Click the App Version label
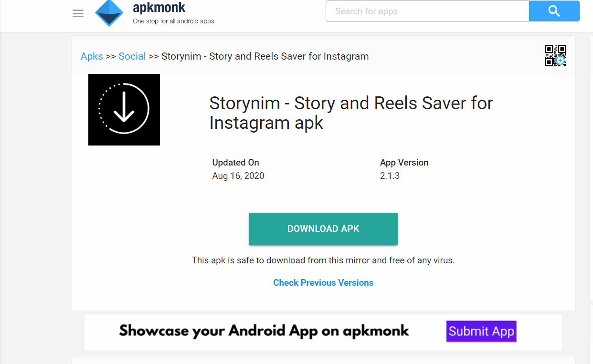Image resolution: width=593 pixels, height=364 pixels. [404, 163]
